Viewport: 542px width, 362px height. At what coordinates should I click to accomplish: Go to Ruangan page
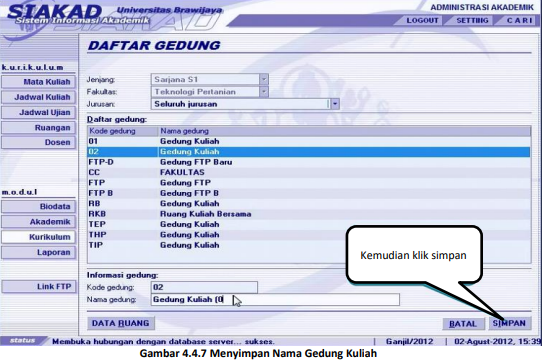pyautogui.click(x=38, y=128)
